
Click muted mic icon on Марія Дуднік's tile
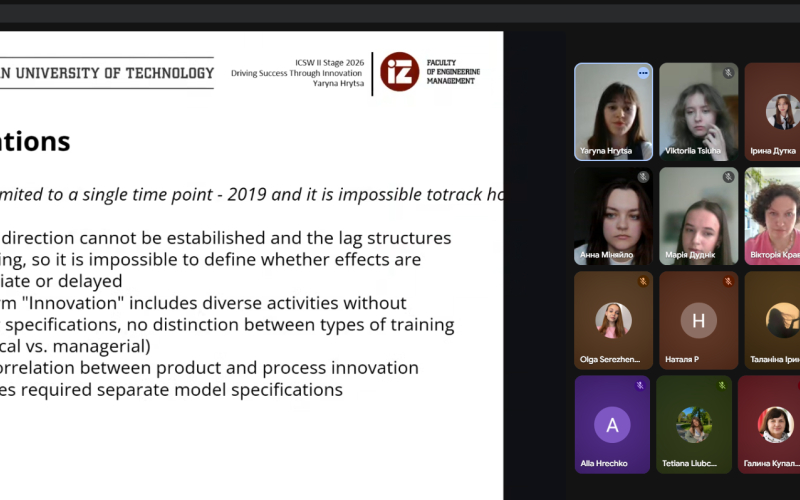(x=728, y=177)
